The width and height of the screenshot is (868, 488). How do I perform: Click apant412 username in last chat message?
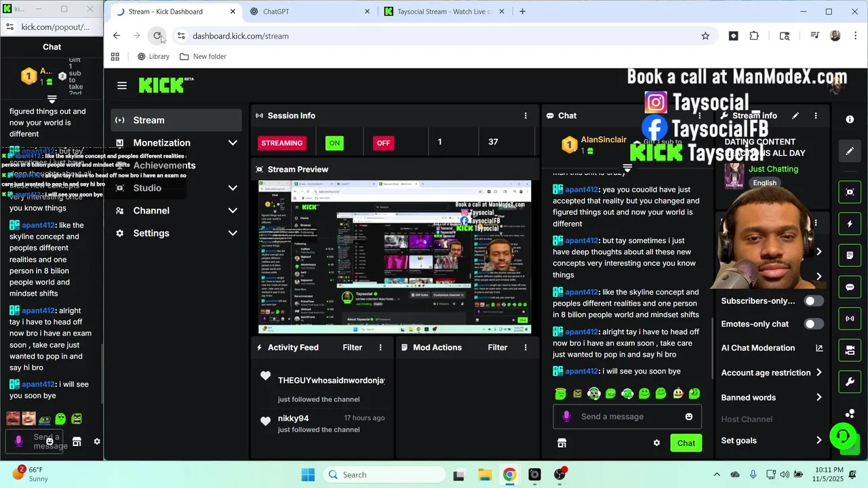[x=582, y=371]
